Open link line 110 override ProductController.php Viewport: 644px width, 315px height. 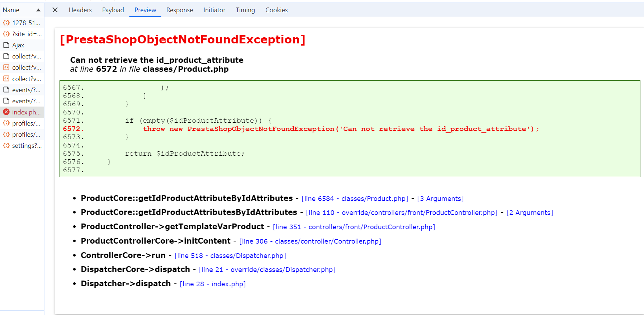click(402, 213)
